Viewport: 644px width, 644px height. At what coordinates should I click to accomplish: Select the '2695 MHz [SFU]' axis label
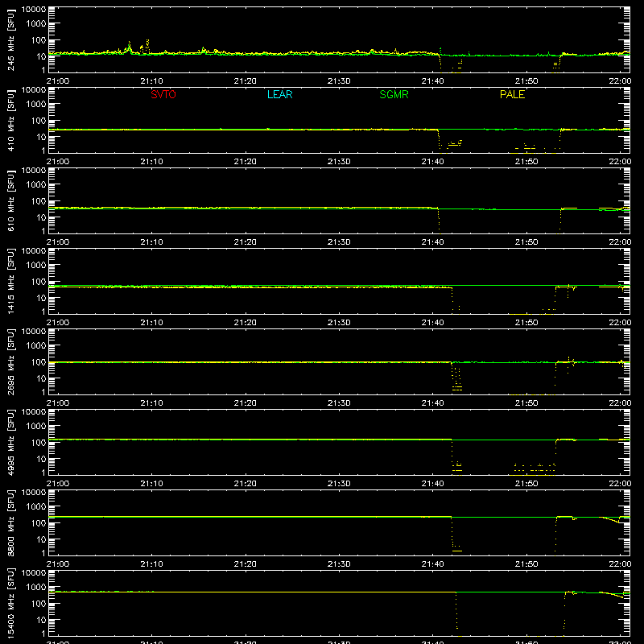[11, 362]
